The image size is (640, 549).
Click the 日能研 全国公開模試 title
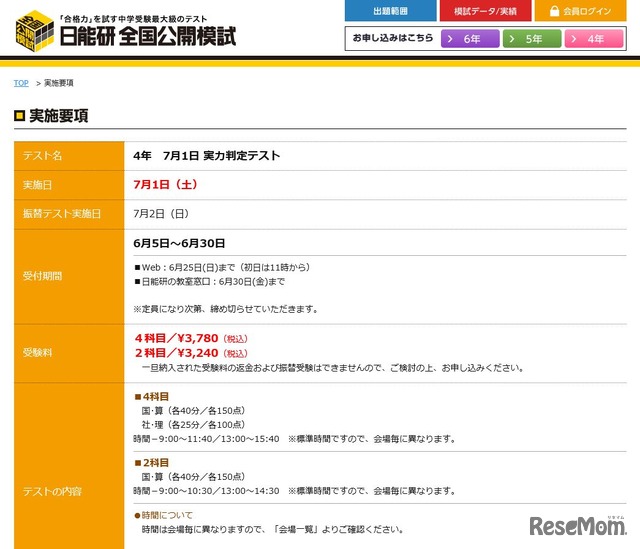(148, 36)
